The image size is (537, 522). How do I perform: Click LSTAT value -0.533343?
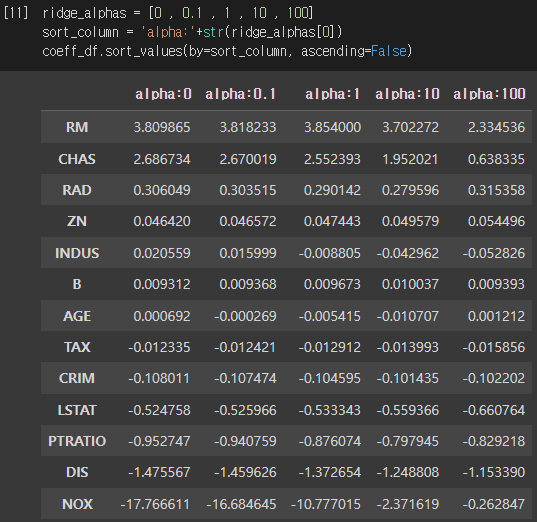point(329,410)
